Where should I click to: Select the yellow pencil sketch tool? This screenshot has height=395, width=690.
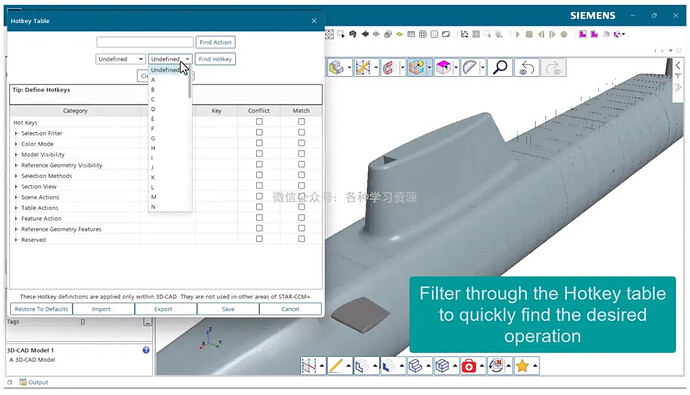tap(335, 366)
